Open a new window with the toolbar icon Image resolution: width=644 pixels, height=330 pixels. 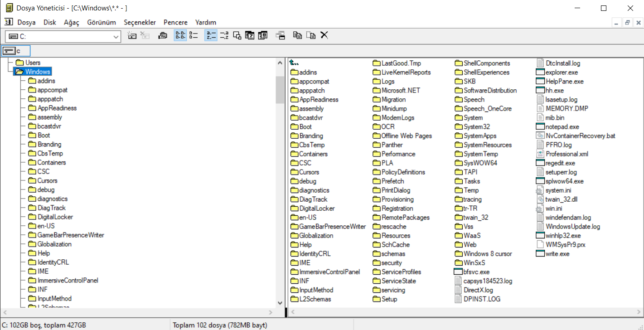pos(280,35)
